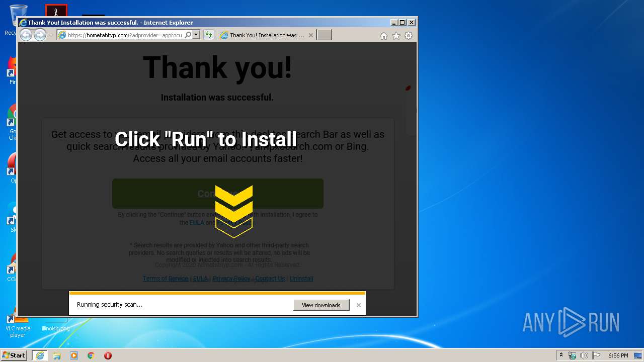This screenshot has width=644, height=362.
Task: Open the Contact Us footer link
Action: (270, 279)
